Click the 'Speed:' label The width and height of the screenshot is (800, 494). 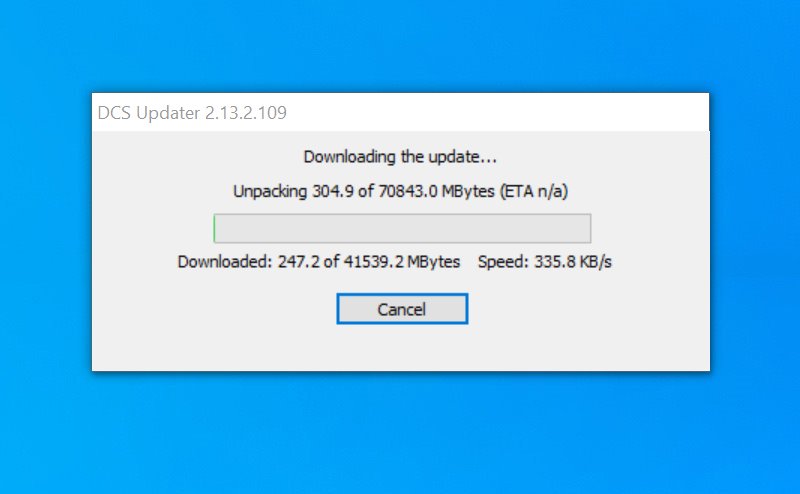point(503,262)
